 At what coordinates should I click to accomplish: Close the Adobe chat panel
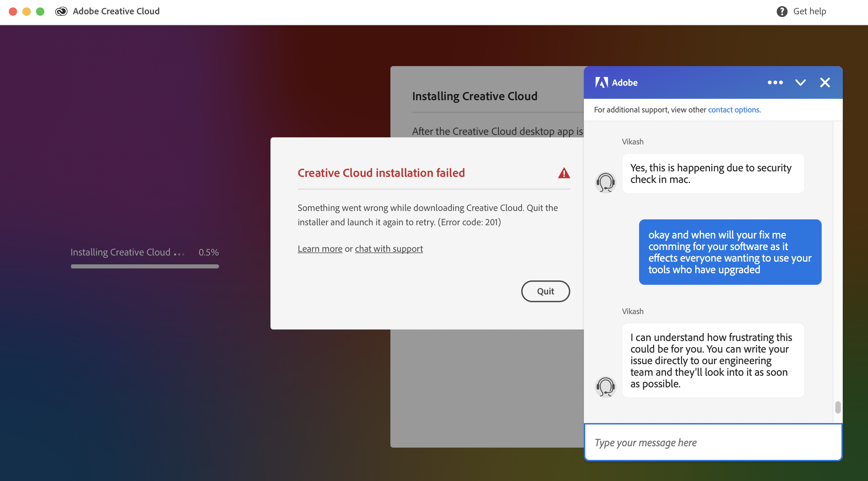coord(825,82)
